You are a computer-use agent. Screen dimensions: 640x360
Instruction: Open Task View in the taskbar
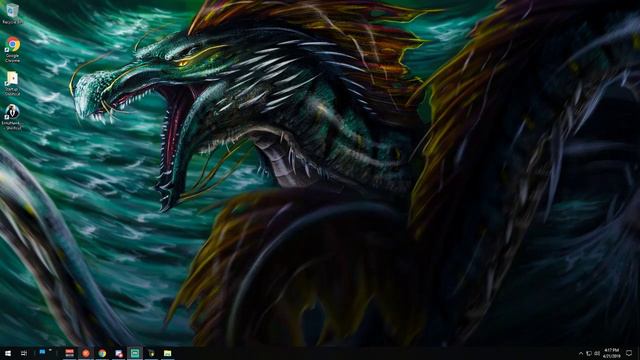click(x=24, y=353)
